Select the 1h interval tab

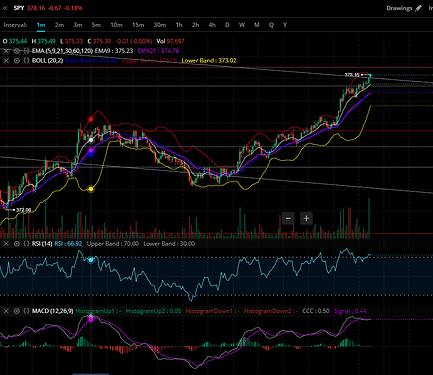pos(179,25)
